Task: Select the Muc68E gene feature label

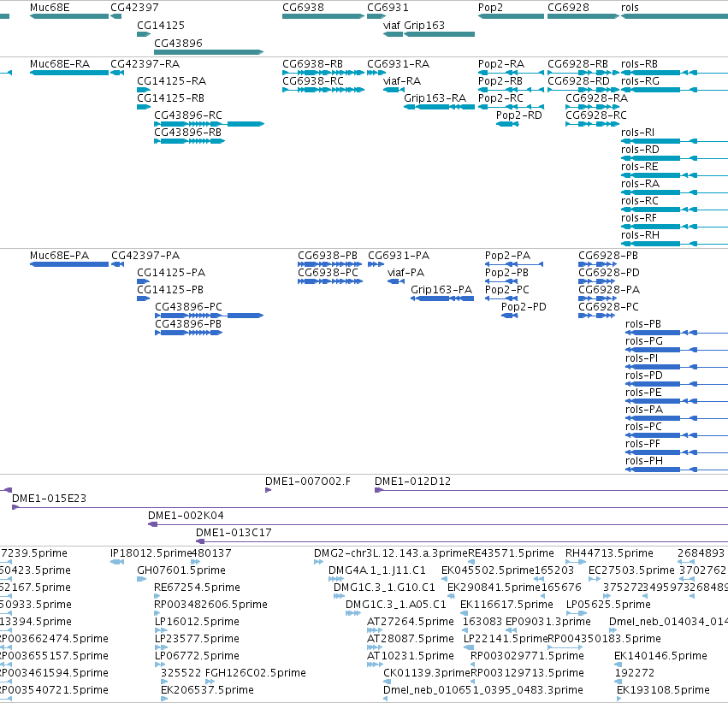Action: (x=50, y=8)
